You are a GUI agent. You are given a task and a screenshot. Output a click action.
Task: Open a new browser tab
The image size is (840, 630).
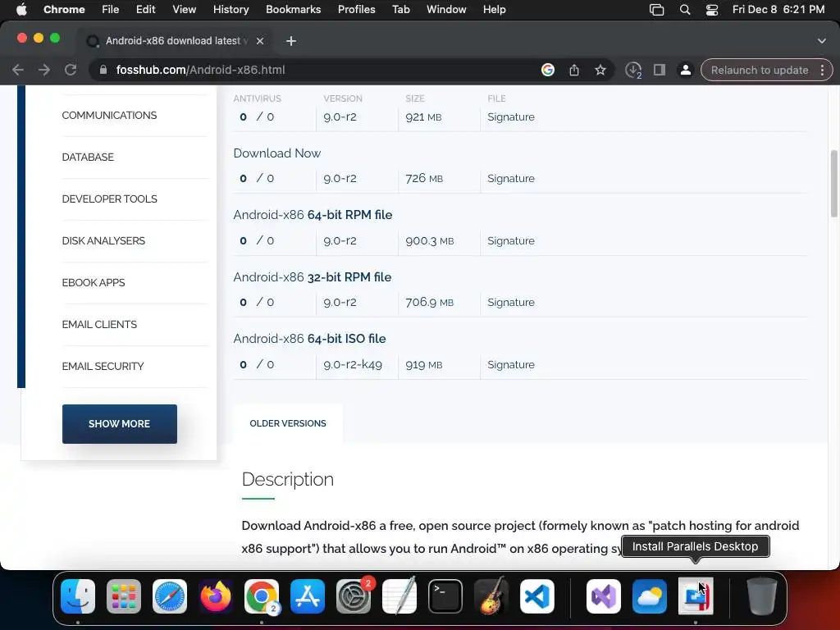[291, 41]
